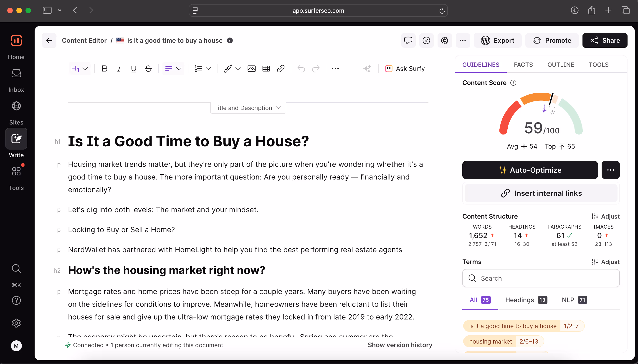Expand the Title and Description section
The image size is (638, 364).
click(x=248, y=108)
